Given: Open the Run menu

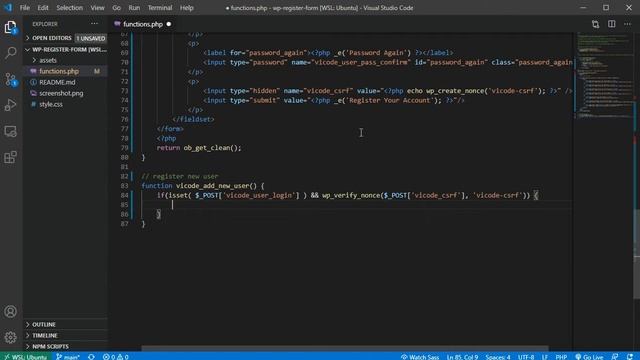Looking at the screenshot, I should coord(134,8).
